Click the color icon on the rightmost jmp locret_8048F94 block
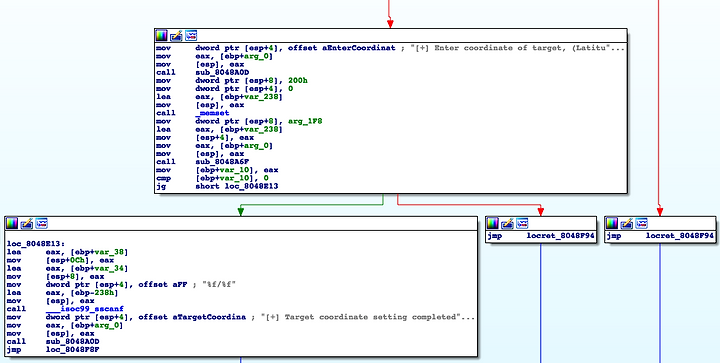720x363 pixels. point(612,223)
